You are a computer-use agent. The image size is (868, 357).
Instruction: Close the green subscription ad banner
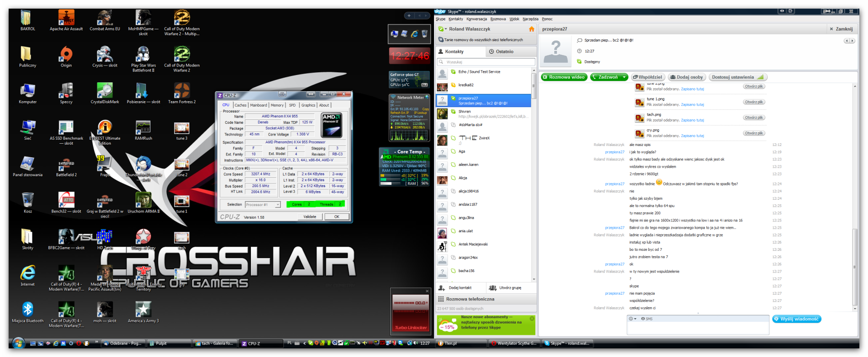point(532,319)
